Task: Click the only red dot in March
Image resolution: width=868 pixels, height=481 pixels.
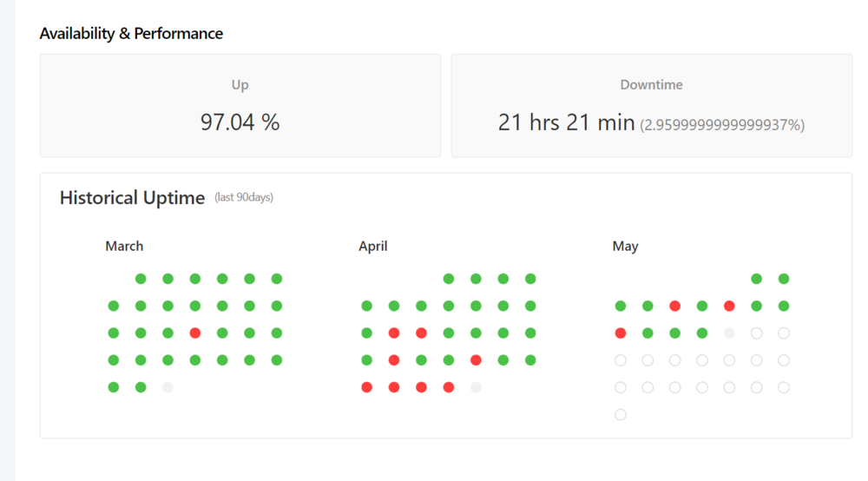Action: [x=195, y=333]
